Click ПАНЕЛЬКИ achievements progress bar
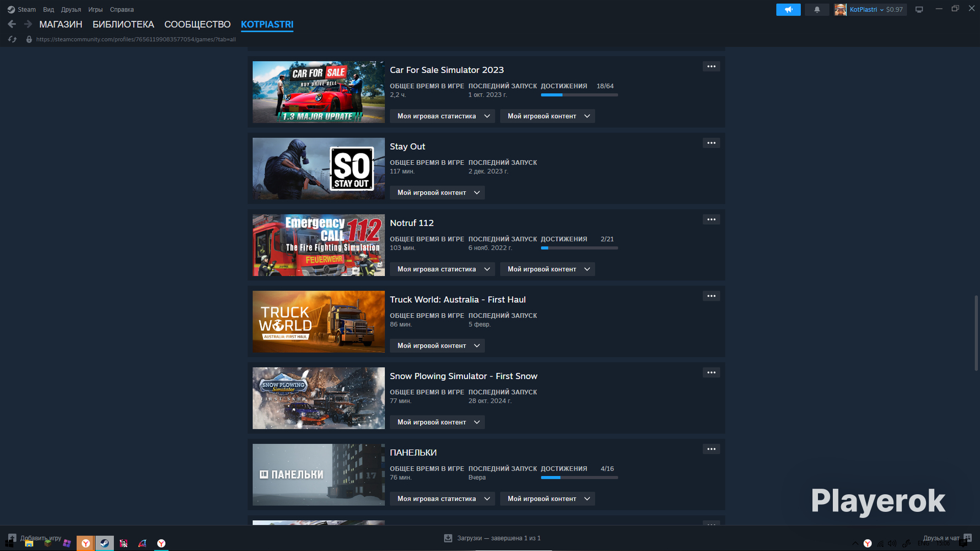Screen dimensions: 980x551 [x=579, y=478]
